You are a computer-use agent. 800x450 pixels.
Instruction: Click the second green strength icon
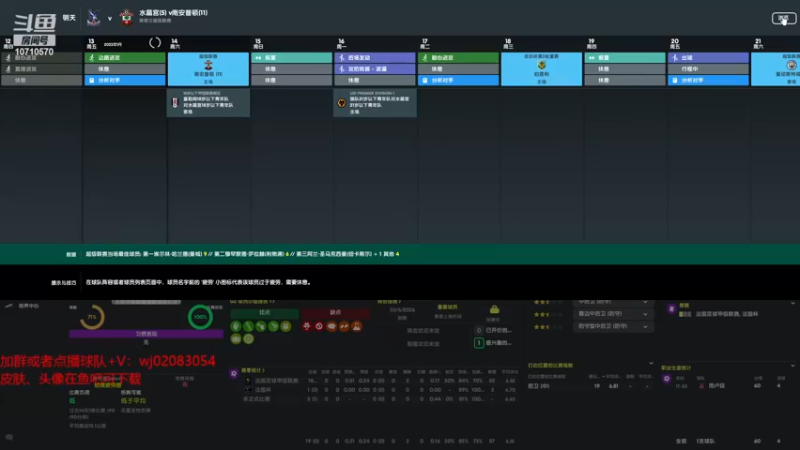click(x=248, y=326)
